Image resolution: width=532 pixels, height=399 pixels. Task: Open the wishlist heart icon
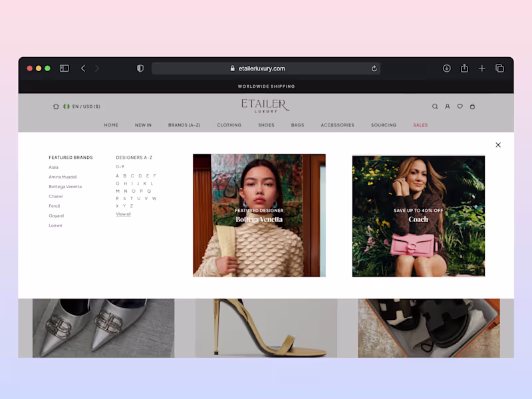click(460, 106)
